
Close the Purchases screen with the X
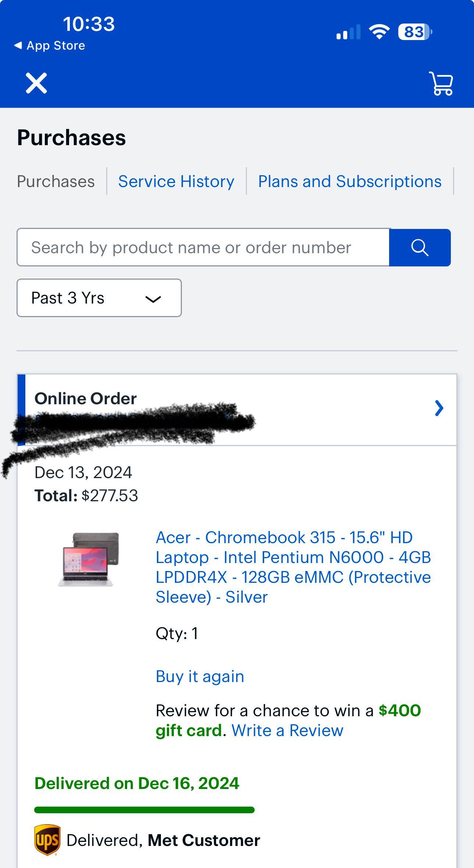tap(36, 82)
